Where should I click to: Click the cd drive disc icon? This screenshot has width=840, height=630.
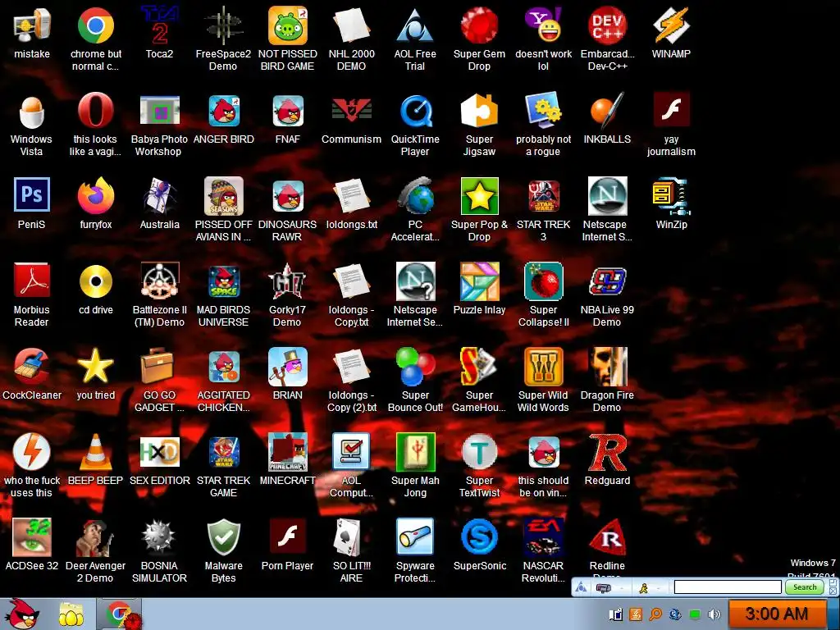[96, 281]
